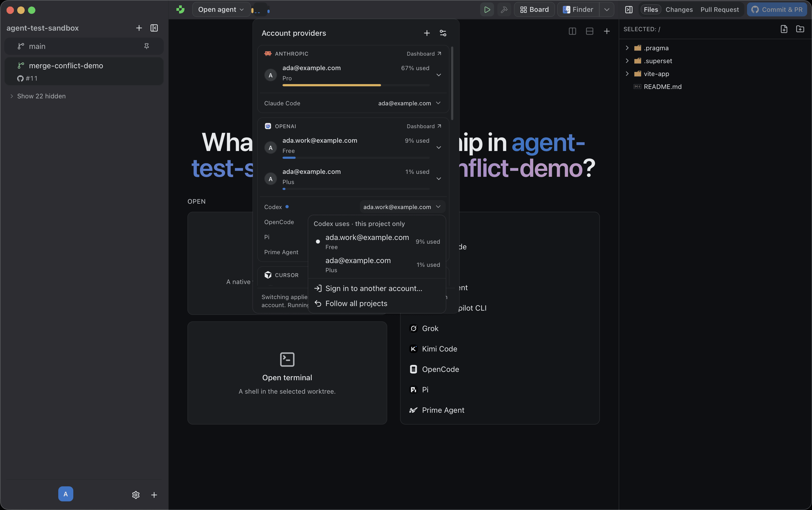The height and width of the screenshot is (510, 812).
Task: Toggle the right sidebar panel icon
Action: (629, 9)
